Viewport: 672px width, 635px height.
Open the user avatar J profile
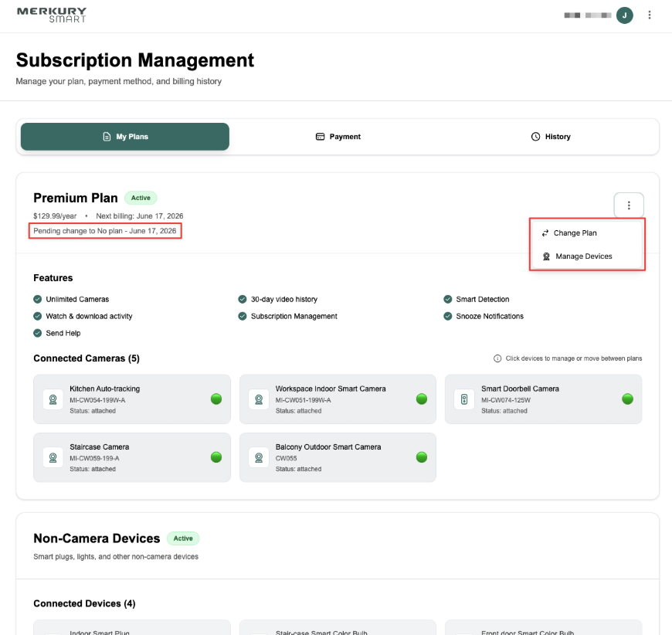[x=624, y=15]
